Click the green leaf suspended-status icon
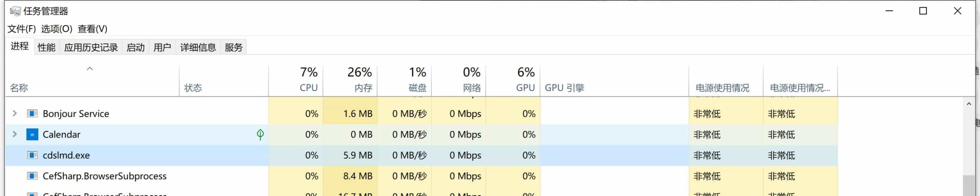980x196 pixels. pyautogui.click(x=260, y=134)
